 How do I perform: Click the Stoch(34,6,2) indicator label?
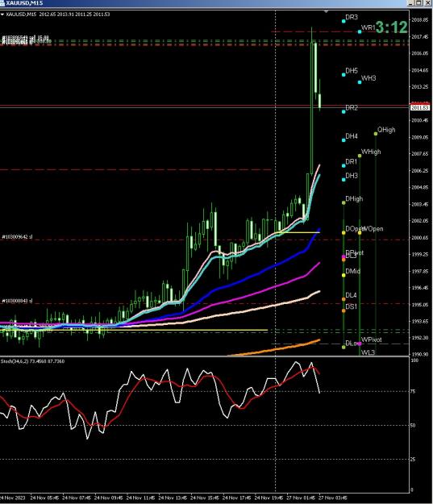(x=32, y=361)
